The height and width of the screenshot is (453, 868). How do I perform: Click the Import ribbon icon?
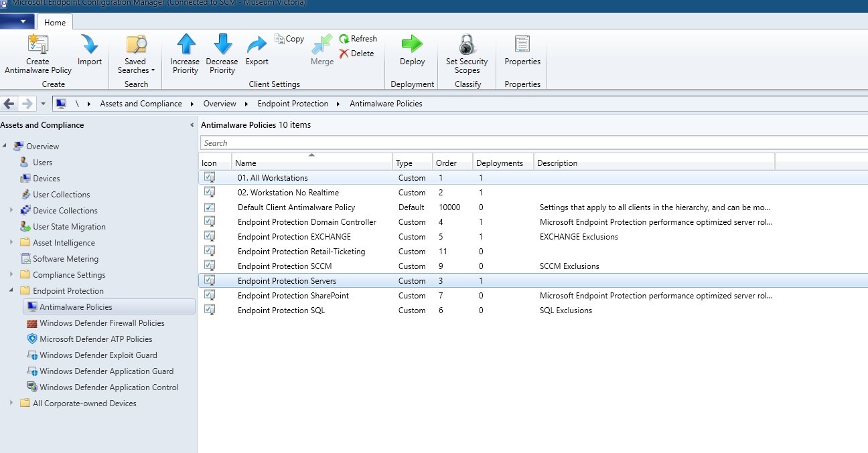(89, 52)
